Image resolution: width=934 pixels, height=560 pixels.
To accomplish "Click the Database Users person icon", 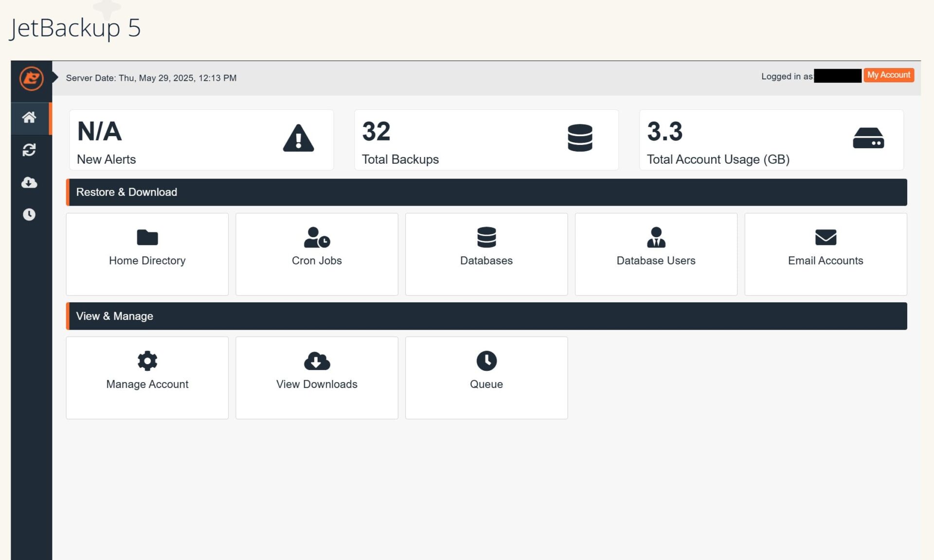I will pyautogui.click(x=656, y=237).
